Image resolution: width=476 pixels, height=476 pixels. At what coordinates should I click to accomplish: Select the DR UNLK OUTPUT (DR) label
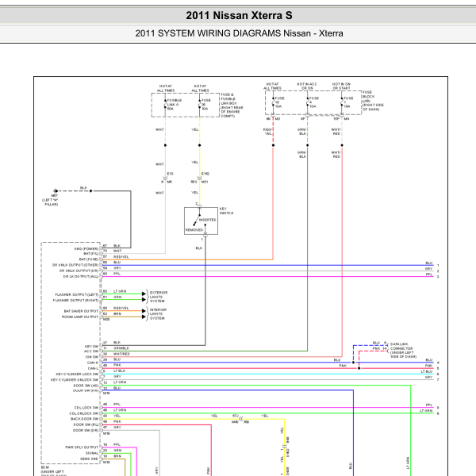click(x=79, y=271)
